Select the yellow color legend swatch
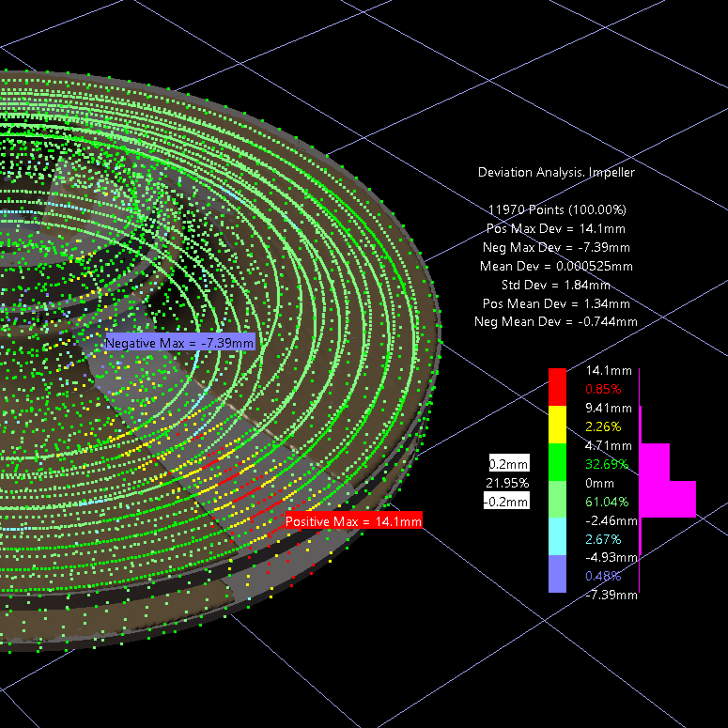728x728 pixels. point(558,425)
